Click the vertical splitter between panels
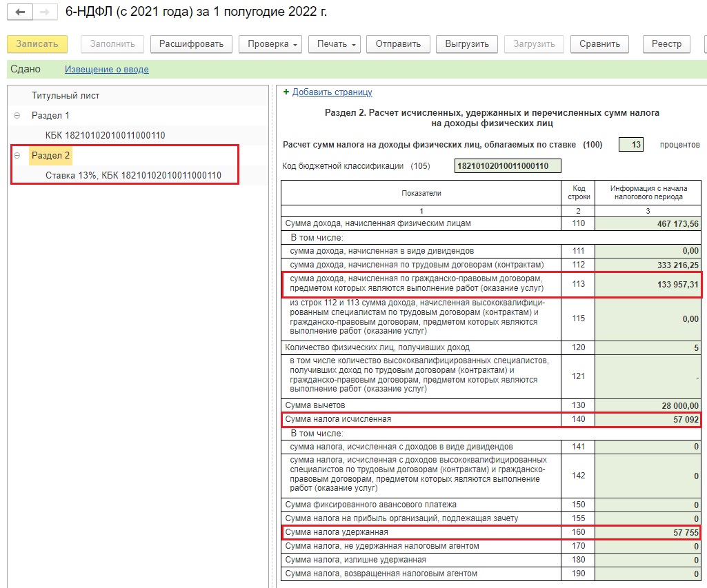 (272, 336)
